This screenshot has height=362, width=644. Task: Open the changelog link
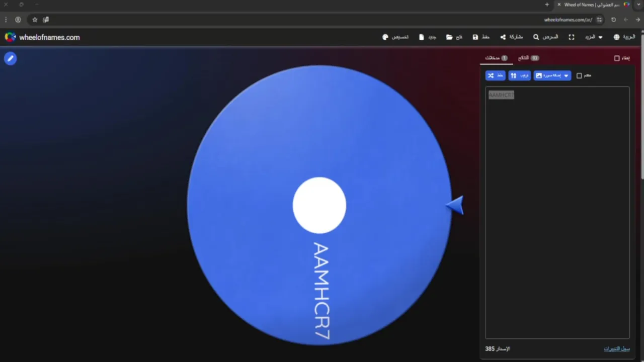click(x=616, y=349)
